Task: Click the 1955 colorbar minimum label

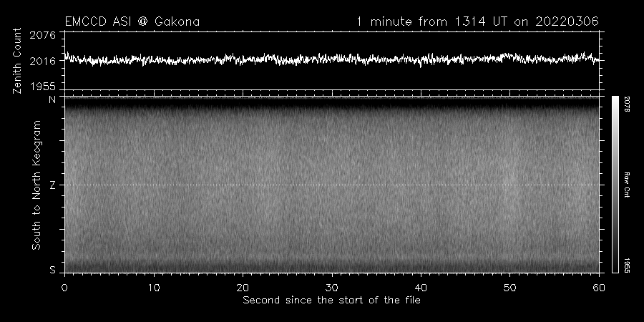Action: pos(627,265)
